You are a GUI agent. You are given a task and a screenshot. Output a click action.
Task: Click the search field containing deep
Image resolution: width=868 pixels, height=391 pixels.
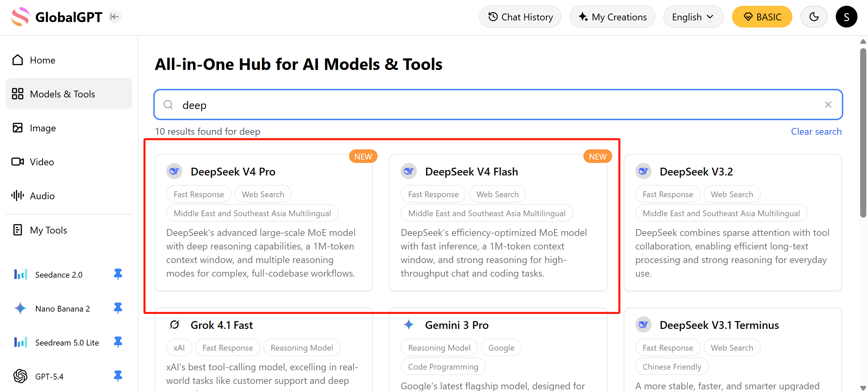[x=475, y=105]
